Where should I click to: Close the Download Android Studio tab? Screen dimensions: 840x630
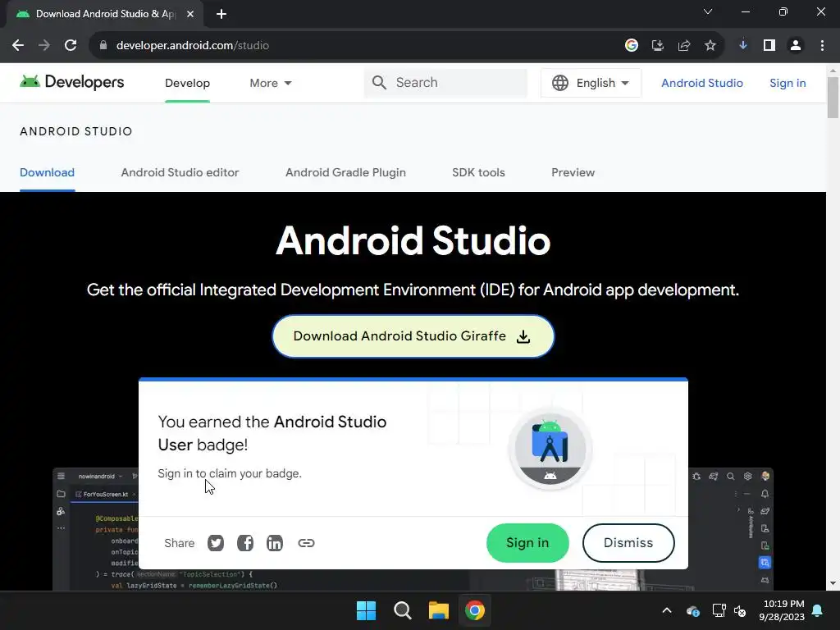[190, 14]
